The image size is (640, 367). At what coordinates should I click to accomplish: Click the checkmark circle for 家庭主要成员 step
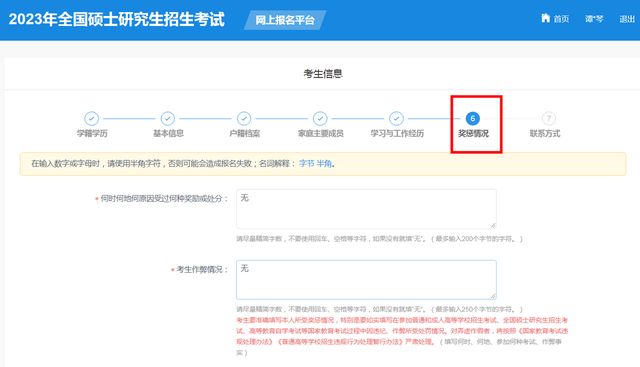tap(320, 118)
